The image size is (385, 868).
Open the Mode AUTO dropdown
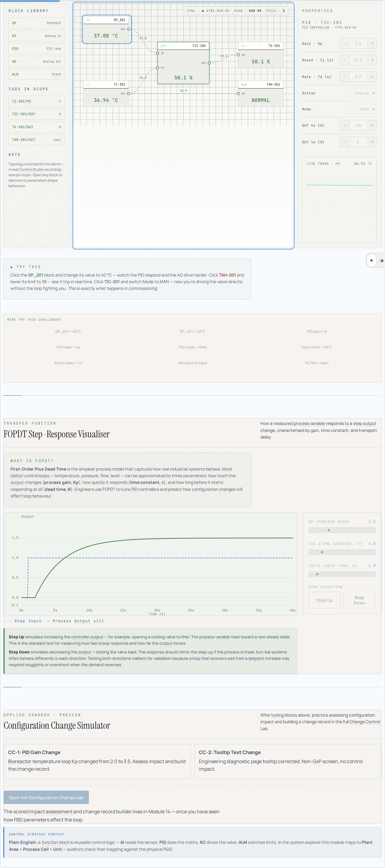(361, 109)
